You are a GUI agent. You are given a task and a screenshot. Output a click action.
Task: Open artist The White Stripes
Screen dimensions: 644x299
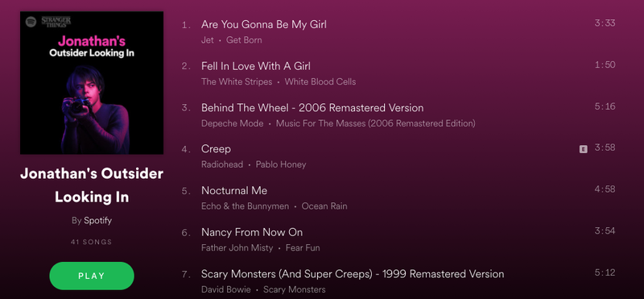pyautogui.click(x=237, y=82)
